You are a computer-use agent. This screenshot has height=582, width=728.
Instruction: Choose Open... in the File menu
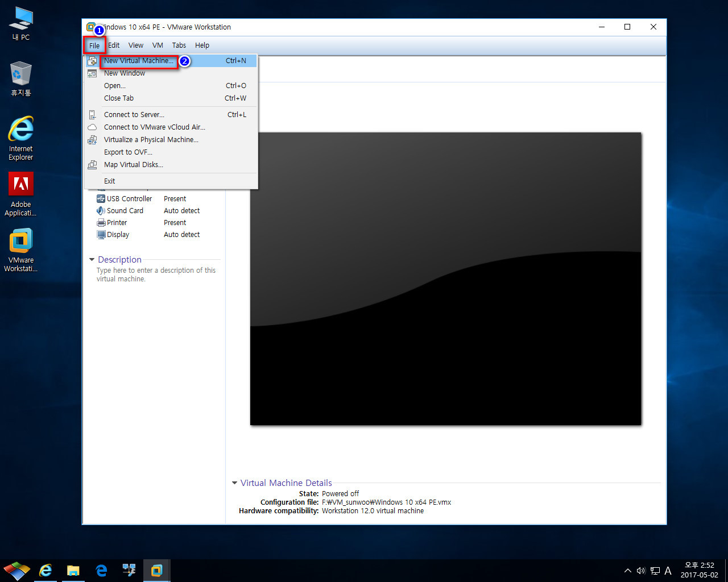click(171, 86)
